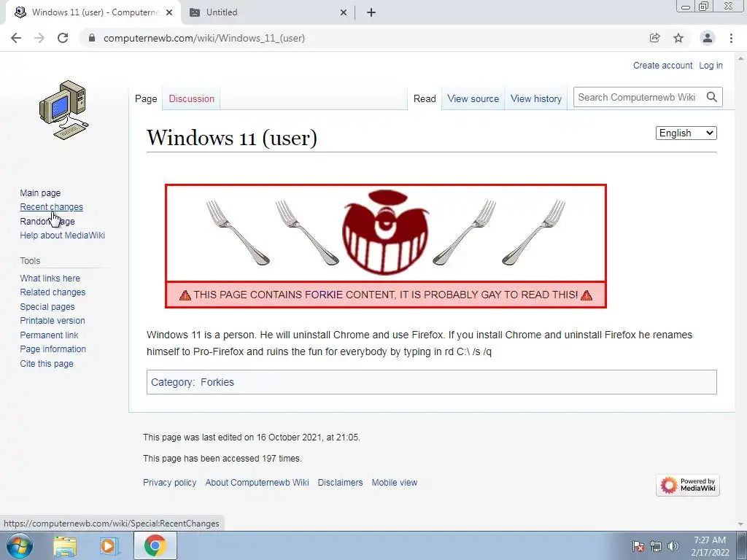This screenshot has height=560, width=747.
Task: Open Special pages
Action: click(x=47, y=307)
